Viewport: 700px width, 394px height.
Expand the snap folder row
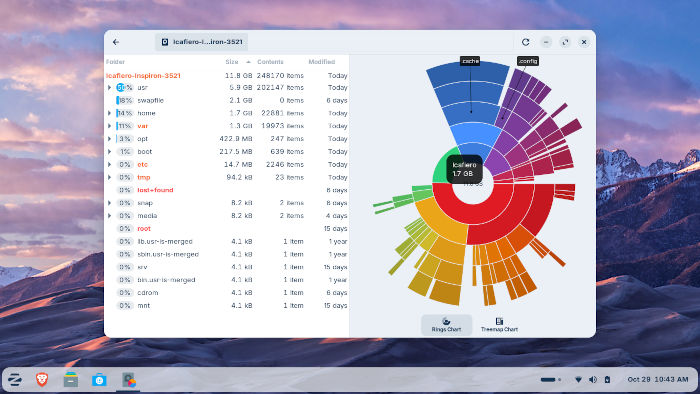[x=109, y=203]
